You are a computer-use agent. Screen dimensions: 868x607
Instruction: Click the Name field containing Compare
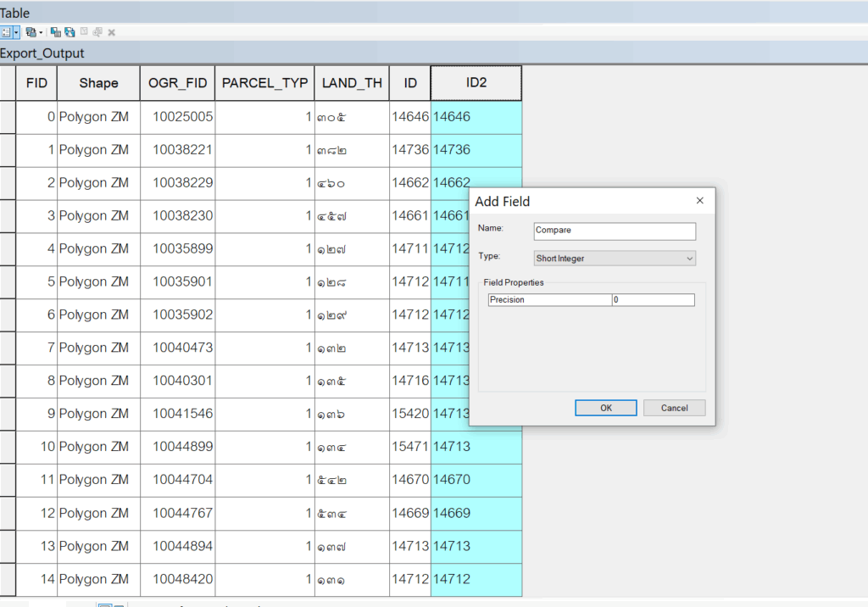click(615, 231)
